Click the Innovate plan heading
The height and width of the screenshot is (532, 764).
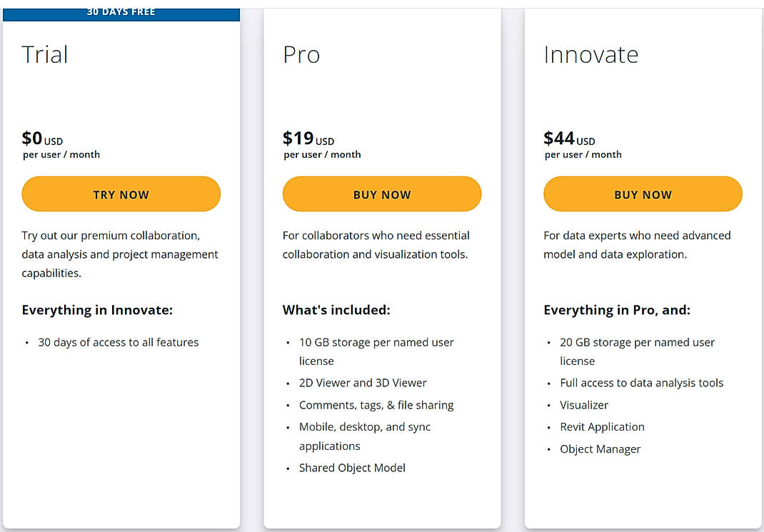(591, 54)
